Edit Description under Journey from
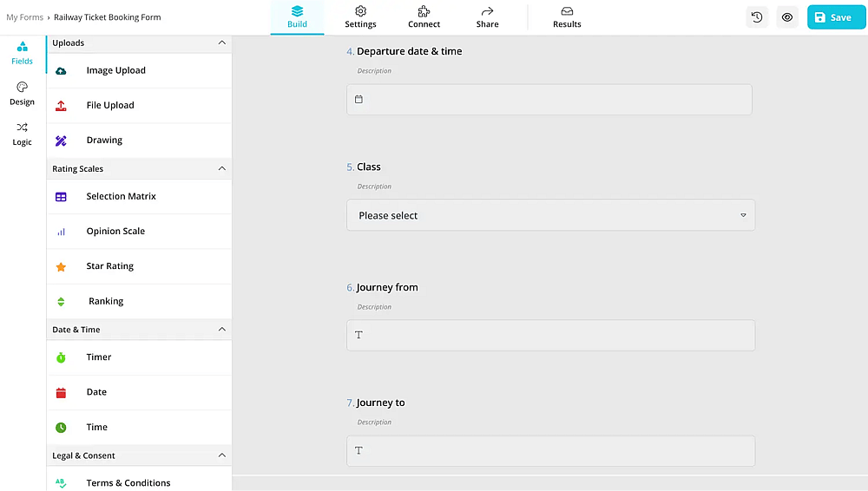 pyautogui.click(x=374, y=307)
